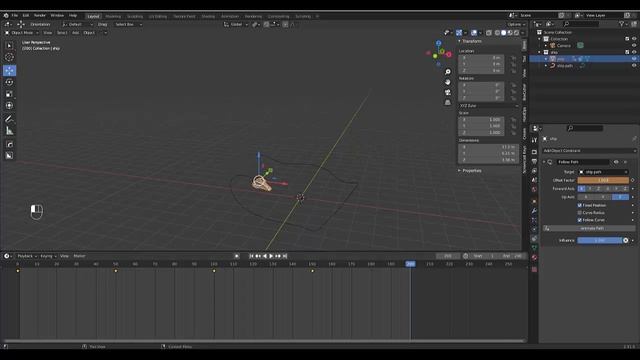This screenshot has width=640, height=360.
Task: Set Forward Axis to X
Action: point(582,189)
